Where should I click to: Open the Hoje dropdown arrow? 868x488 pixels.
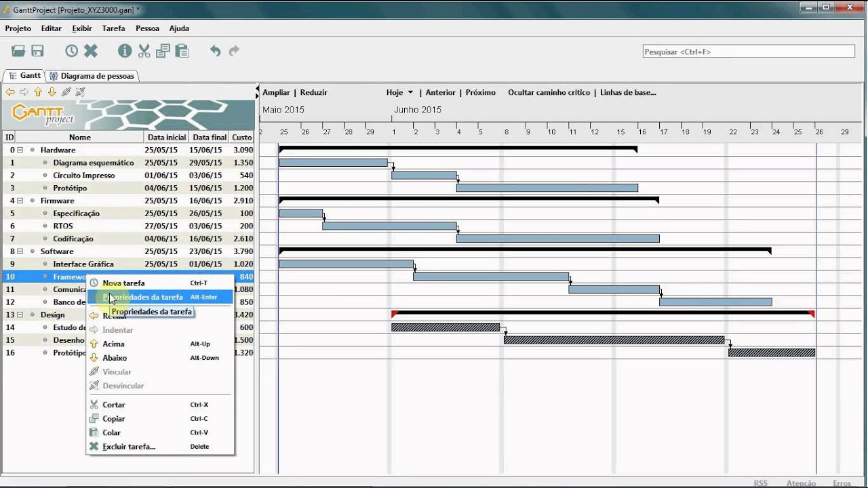pyautogui.click(x=410, y=93)
